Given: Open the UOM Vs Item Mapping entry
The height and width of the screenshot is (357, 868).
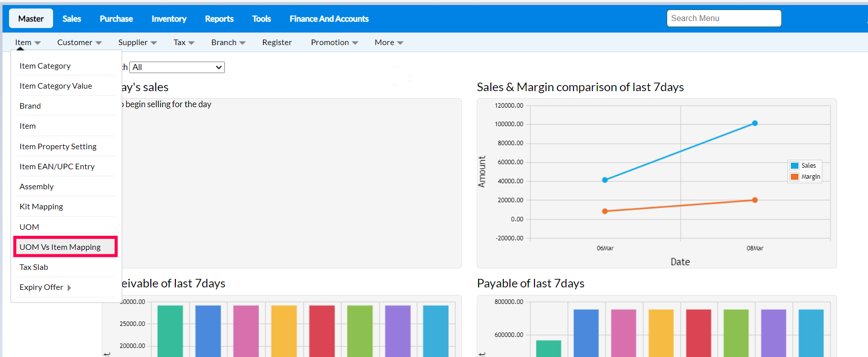Looking at the screenshot, I should pos(60,247).
